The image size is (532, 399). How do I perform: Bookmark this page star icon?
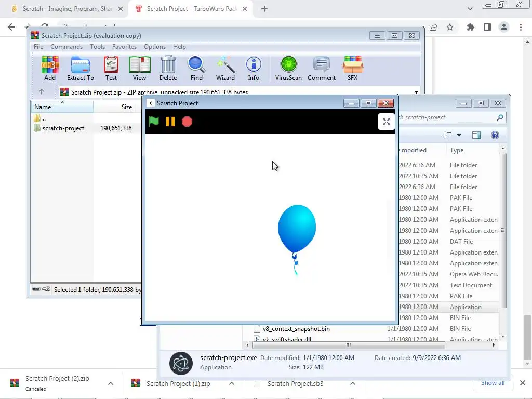coord(450,27)
